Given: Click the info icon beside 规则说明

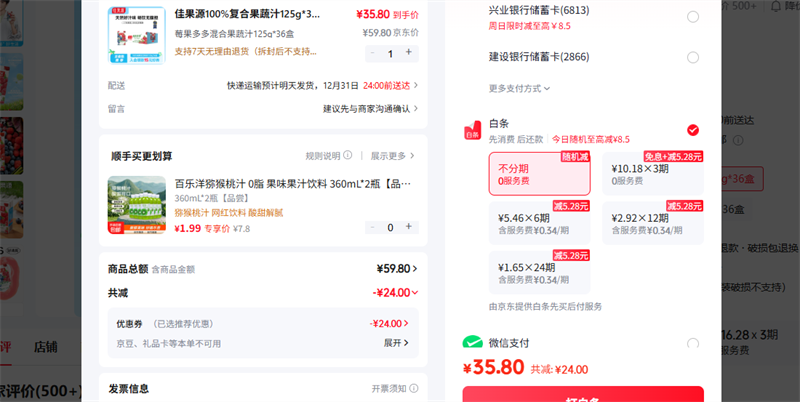Looking at the screenshot, I should pos(349,156).
